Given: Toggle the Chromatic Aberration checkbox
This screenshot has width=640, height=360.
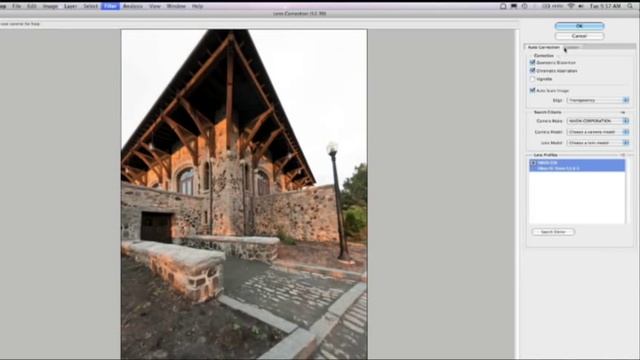Looking at the screenshot, I should [532, 71].
